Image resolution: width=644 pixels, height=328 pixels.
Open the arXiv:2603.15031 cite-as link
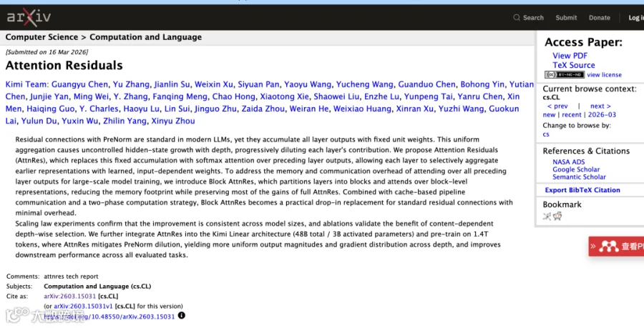[x=70, y=296]
